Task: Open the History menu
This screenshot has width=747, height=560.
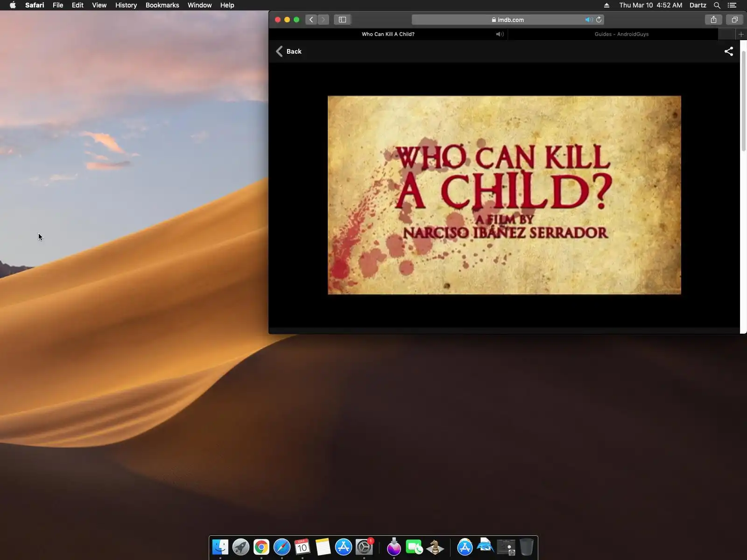Action: (x=126, y=5)
